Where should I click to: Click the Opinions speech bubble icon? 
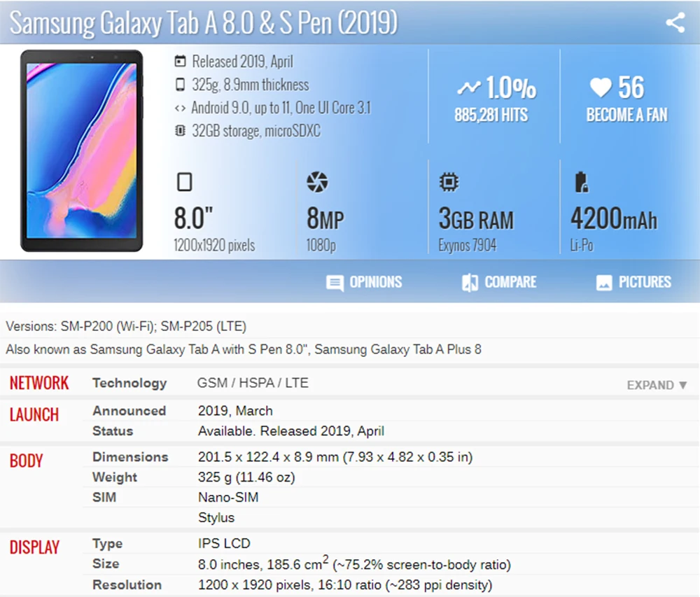tap(335, 283)
